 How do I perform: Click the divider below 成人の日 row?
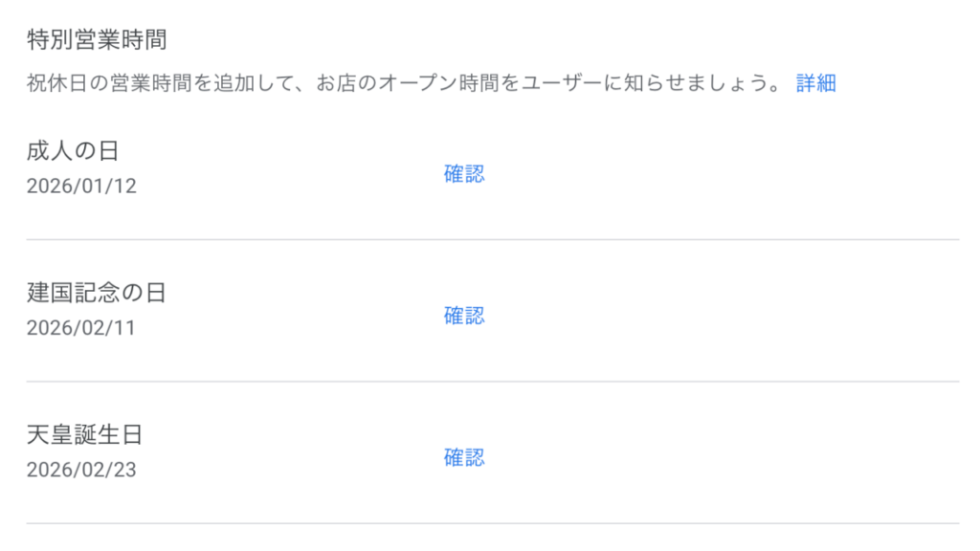click(490, 237)
